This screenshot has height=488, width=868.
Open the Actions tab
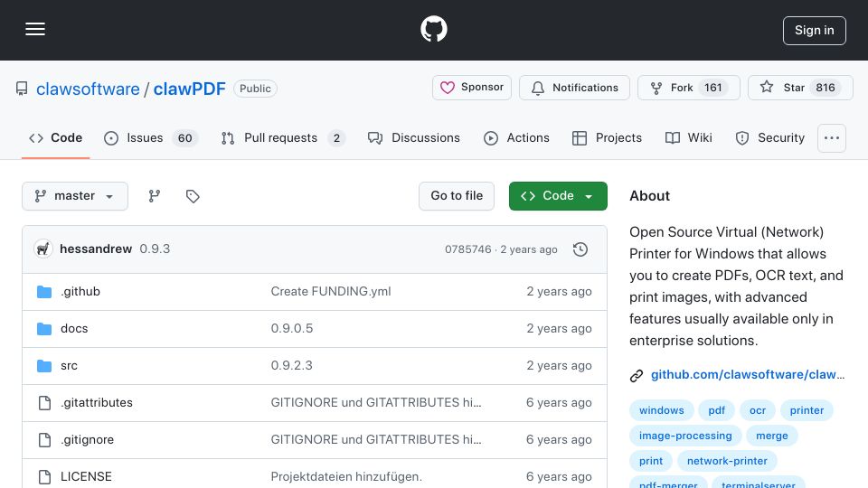pyautogui.click(x=516, y=137)
